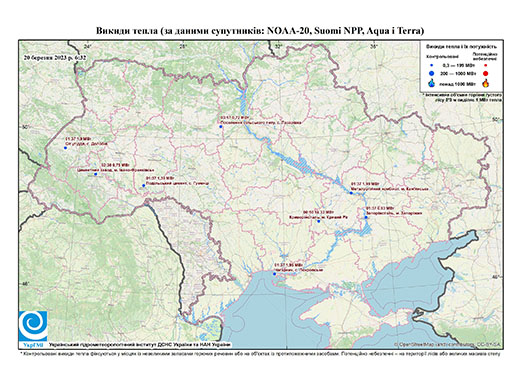Click the blue marker west of Kyiv
520x368 pixels.
click(221, 127)
